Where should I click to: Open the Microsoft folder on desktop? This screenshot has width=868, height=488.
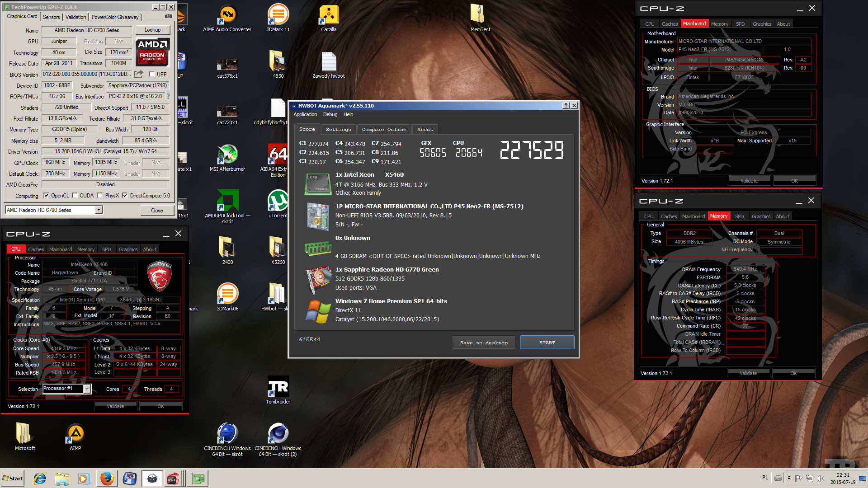coord(25,436)
